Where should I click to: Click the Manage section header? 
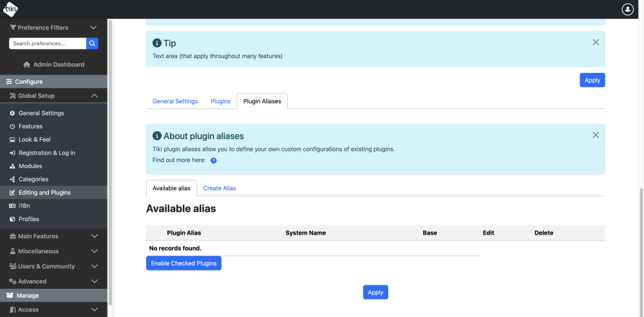53,295
